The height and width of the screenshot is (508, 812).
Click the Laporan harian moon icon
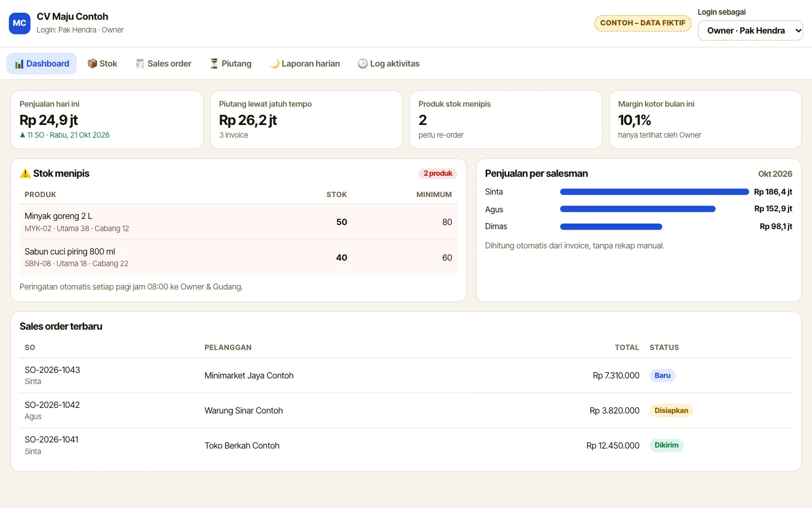[x=275, y=63]
